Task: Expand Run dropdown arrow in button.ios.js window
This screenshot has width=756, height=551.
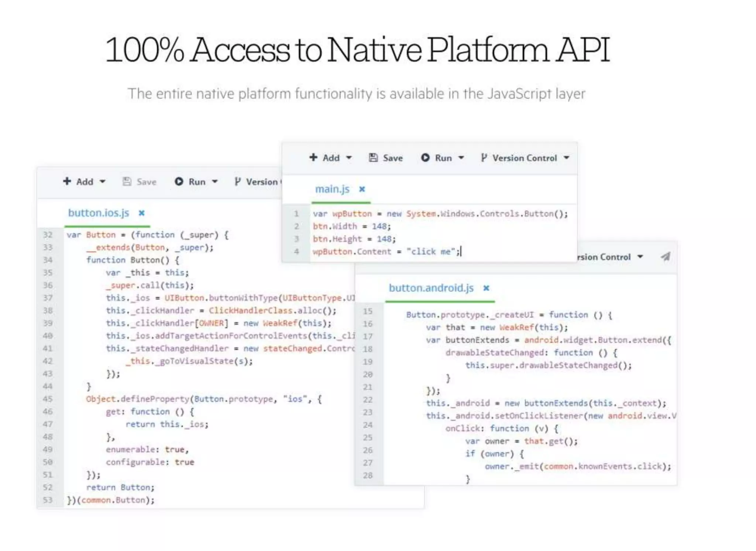Action: (215, 181)
